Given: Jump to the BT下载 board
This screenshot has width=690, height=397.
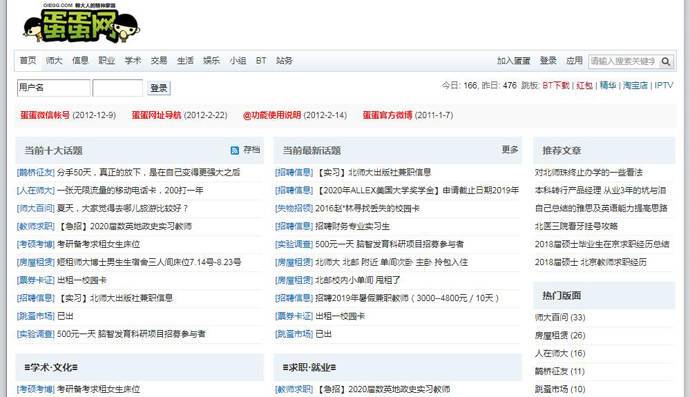Looking at the screenshot, I should [556, 85].
